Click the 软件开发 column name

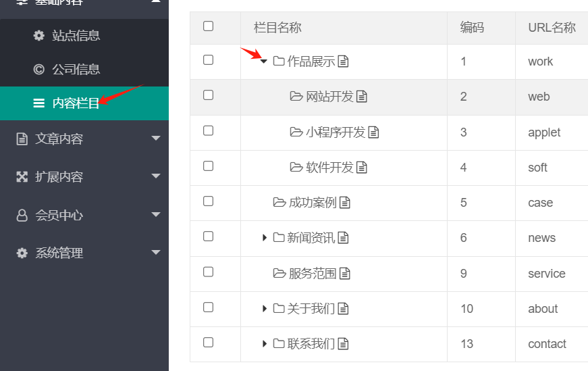329,168
